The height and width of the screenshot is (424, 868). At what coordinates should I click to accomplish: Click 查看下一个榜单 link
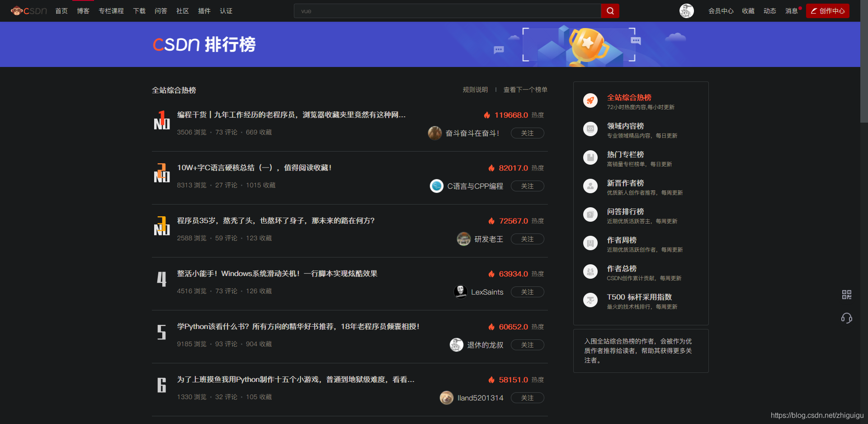[x=525, y=90]
